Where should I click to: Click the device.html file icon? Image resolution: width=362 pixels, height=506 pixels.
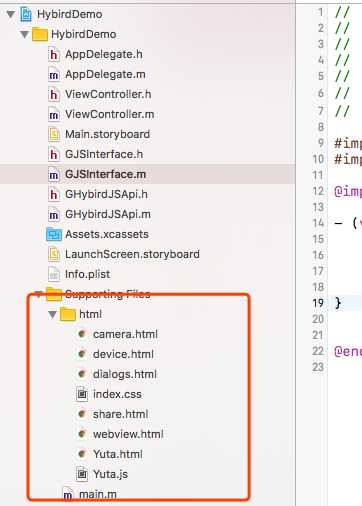(82, 354)
